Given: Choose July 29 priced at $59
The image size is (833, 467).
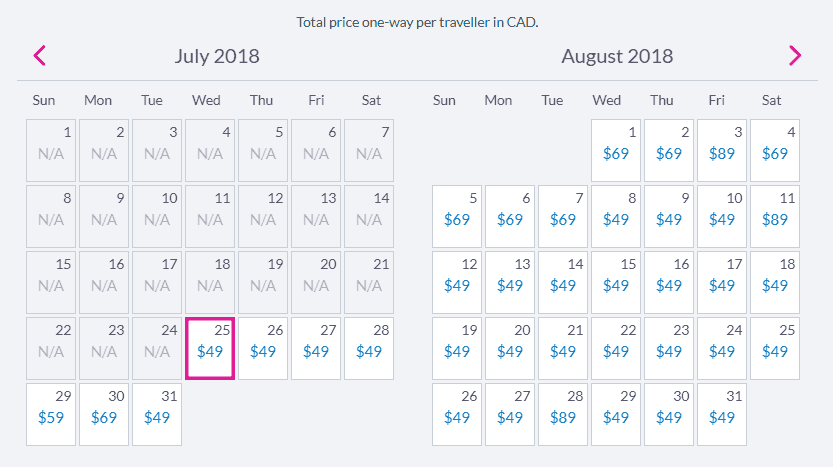Looking at the screenshot, I should pyautogui.click(x=51, y=414).
